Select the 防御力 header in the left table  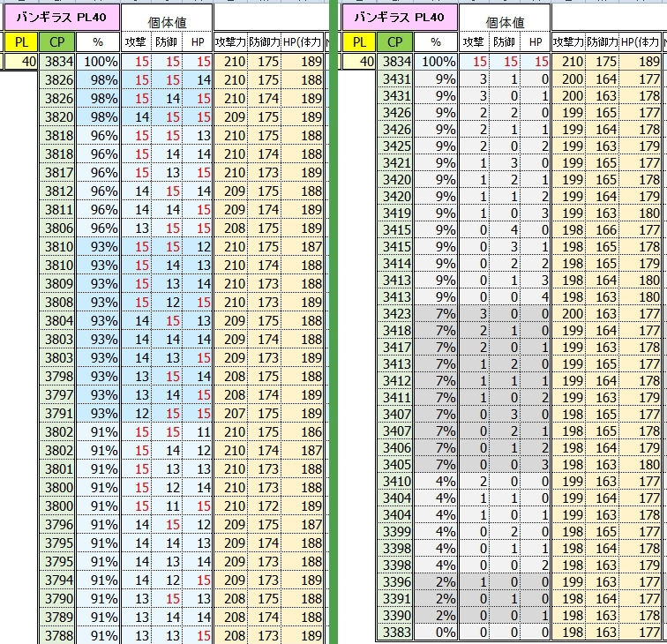pos(264,41)
